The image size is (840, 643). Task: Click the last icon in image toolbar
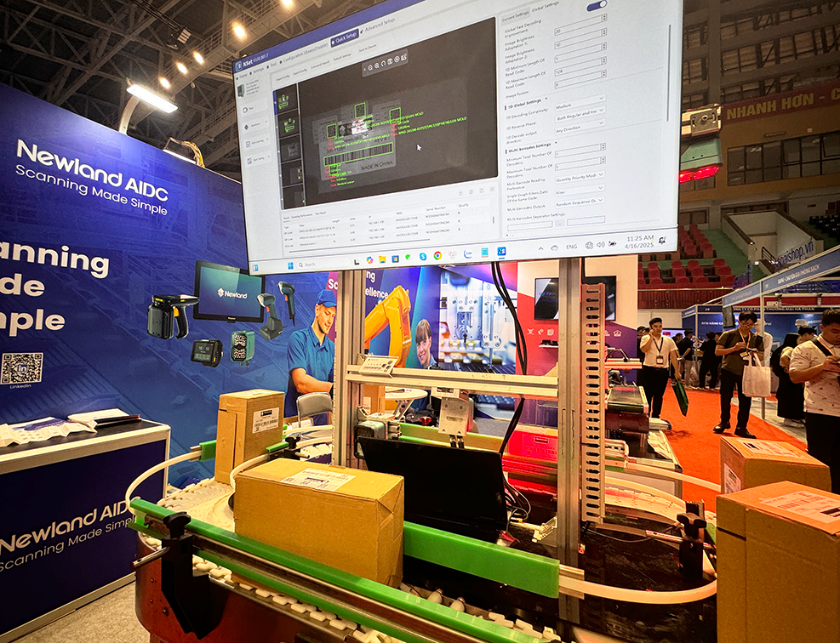click(403, 57)
